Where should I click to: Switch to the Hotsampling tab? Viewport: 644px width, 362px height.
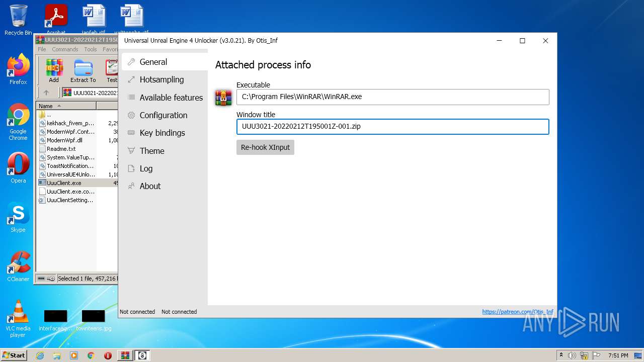(x=165, y=79)
